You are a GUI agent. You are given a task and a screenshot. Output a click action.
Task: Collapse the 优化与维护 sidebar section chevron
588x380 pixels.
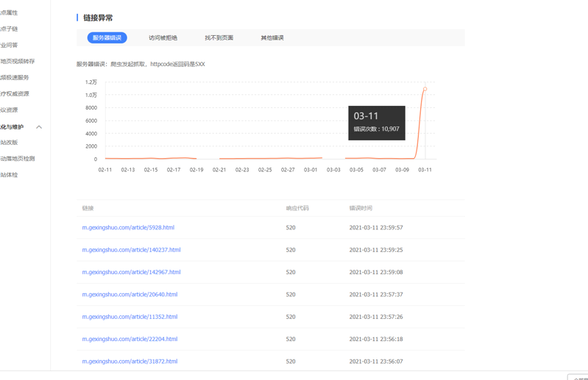(39, 127)
